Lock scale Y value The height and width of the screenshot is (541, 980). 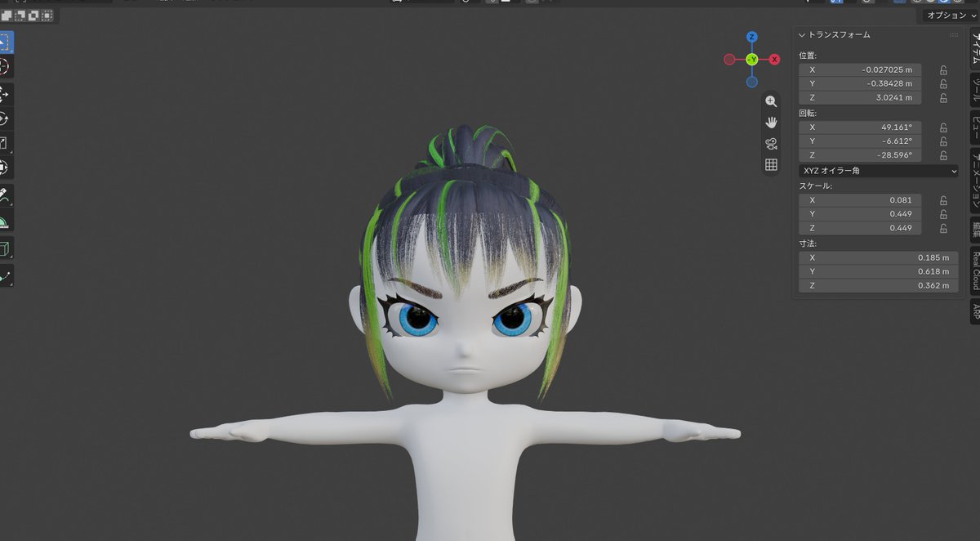tap(943, 214)
